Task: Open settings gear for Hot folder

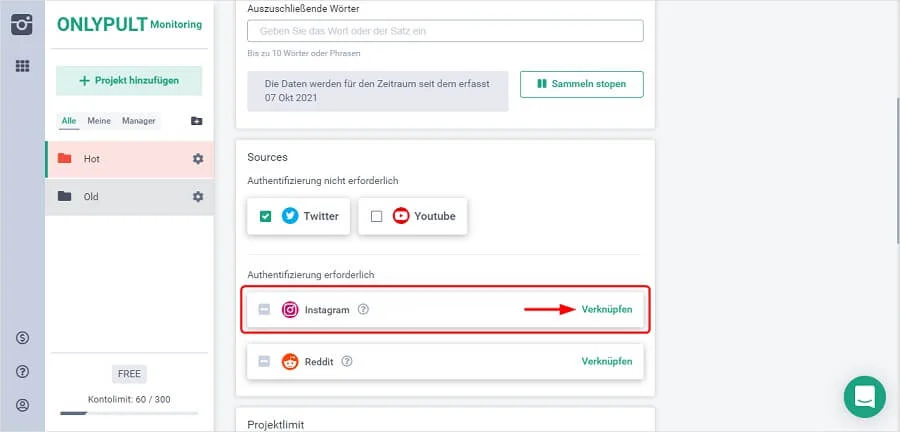Action: pyautogui.click(x=197, y=159)
